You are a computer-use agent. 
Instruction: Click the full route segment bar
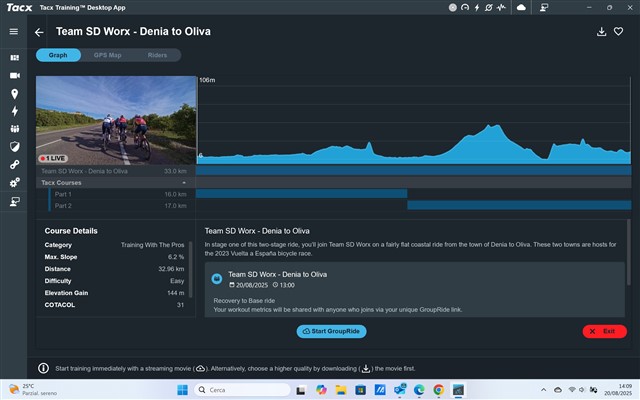point(413,170)
